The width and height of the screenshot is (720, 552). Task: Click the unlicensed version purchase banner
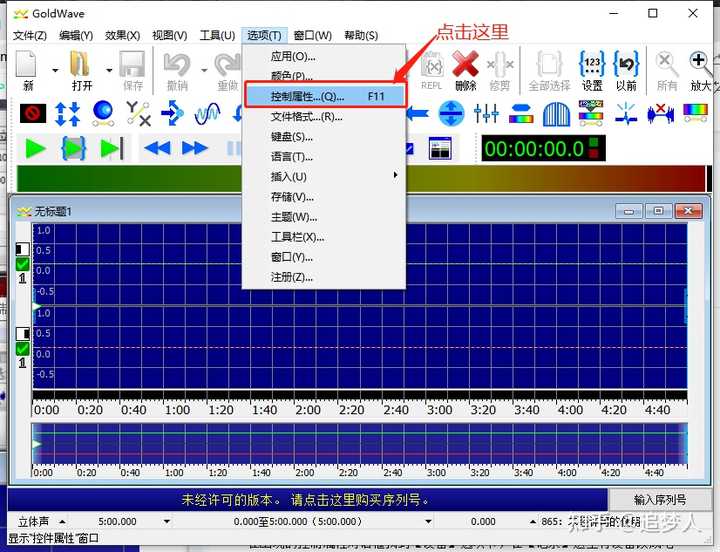[307, 500]
